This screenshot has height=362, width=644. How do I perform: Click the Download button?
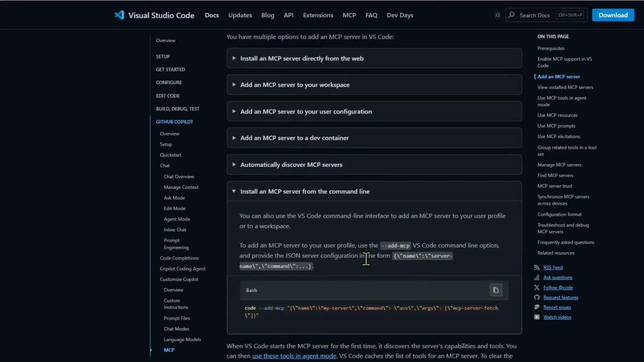click(613, 15)
